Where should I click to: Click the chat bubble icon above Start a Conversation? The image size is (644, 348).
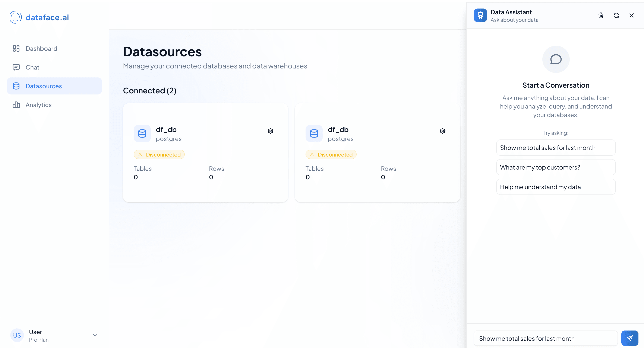pyautogui.click(x=556, y=59)
